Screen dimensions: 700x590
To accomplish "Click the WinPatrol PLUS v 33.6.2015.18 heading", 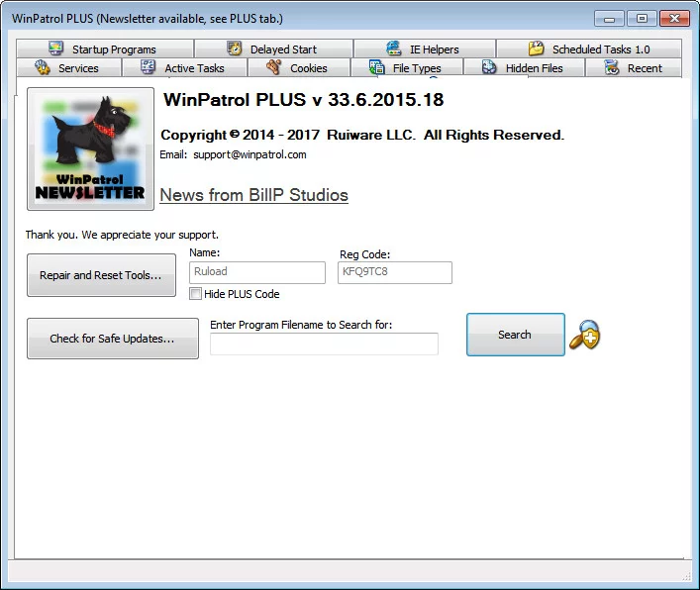I will point(304,100).
